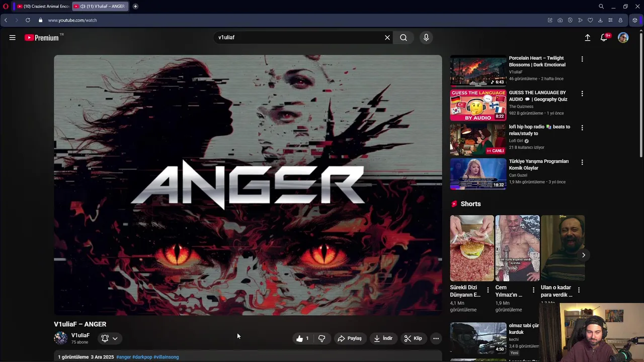The width and height of the screenshot is (644, 362).
Task: Open more actions ellipsis under the video
Action: click(436, 338)
